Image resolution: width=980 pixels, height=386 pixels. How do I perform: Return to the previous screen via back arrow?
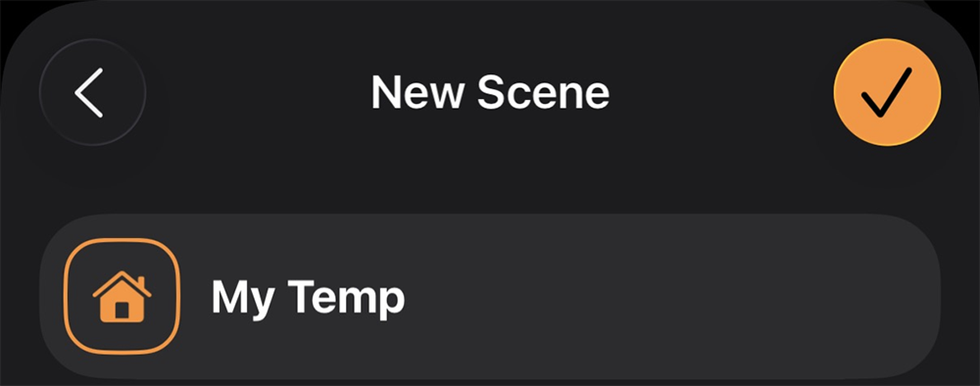click(92, 92)
